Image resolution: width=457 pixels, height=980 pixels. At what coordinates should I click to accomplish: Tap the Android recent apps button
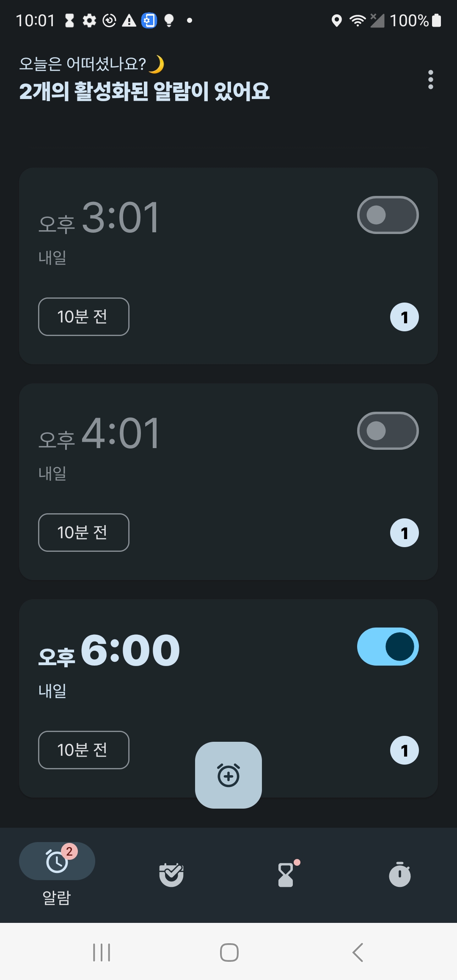tap(102, 952)
